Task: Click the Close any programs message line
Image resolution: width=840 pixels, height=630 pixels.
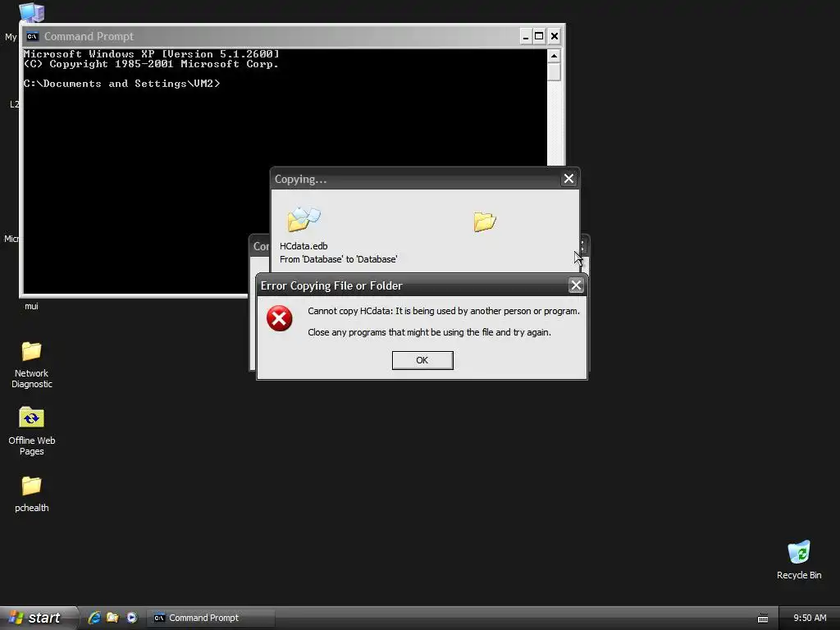Action: click(429, 332)
